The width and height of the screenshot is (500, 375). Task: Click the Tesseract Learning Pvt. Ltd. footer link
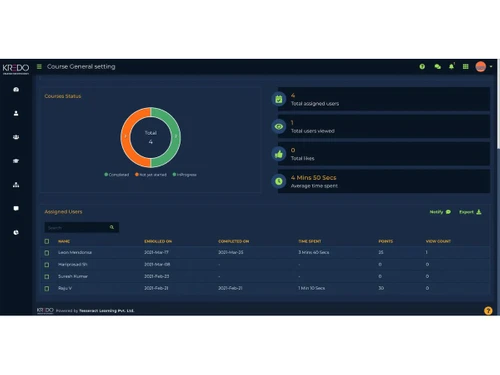pos(107,311)
